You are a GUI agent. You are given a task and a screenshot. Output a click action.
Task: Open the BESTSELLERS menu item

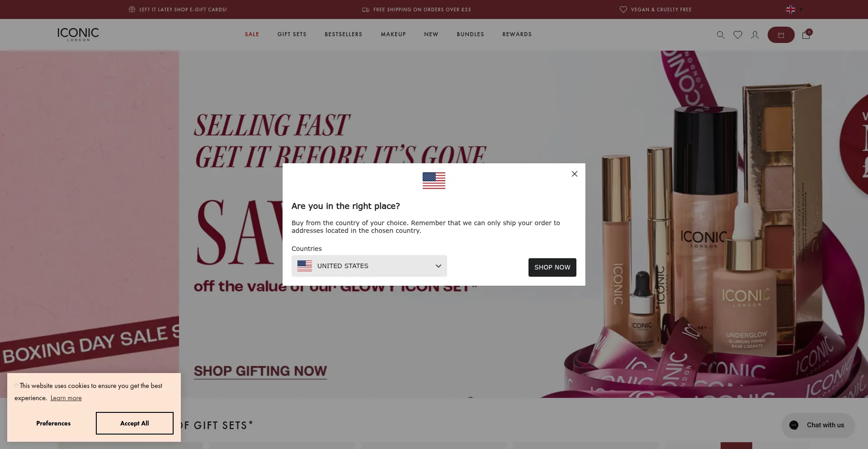point(344,34)
